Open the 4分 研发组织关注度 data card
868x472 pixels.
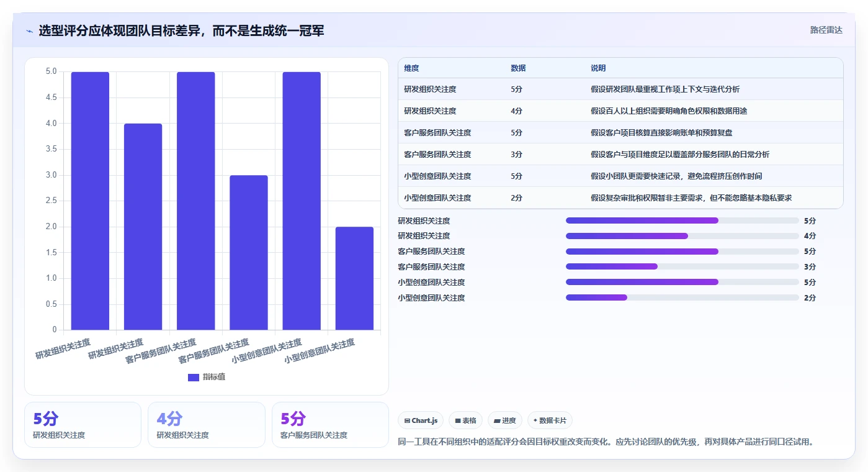206,425
